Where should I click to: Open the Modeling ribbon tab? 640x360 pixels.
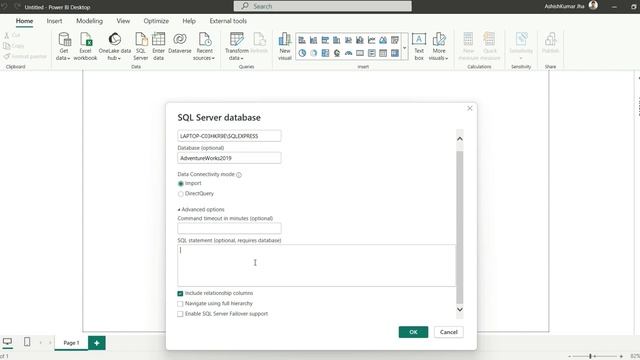tap(89, 21)
